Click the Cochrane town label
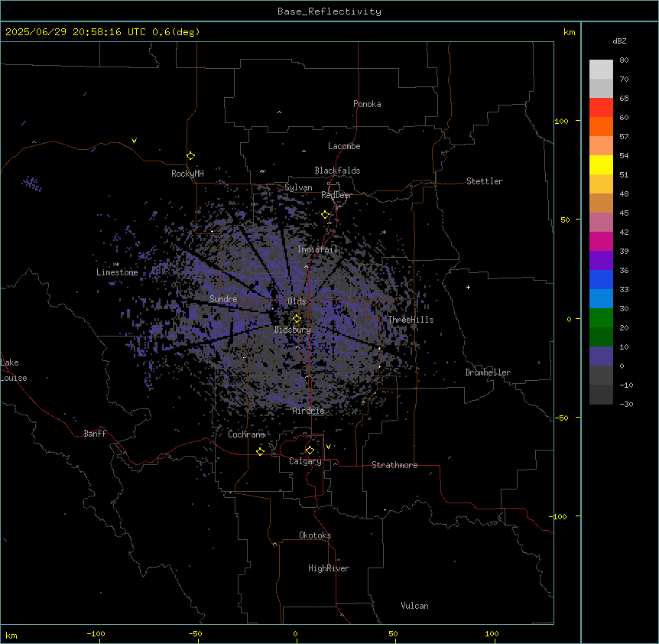 coord(246,434)
